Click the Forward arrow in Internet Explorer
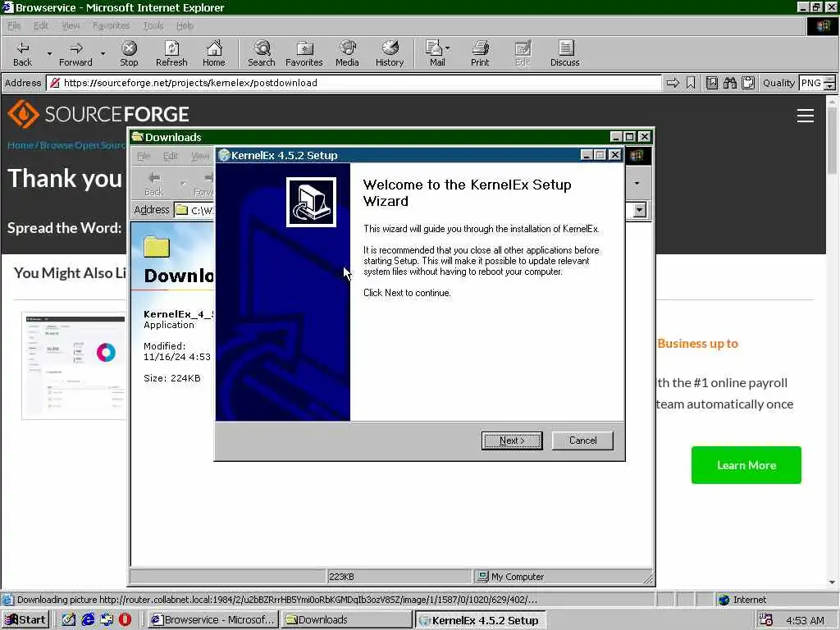Image resolution: width=840 pixels, height=630 pixels. [75, 53]
